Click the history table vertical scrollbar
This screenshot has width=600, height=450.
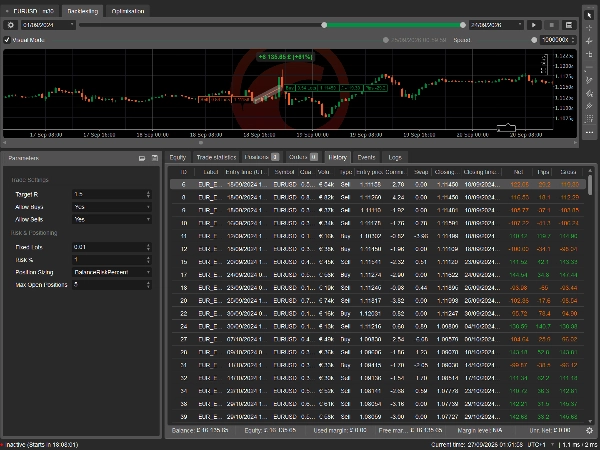590,185
